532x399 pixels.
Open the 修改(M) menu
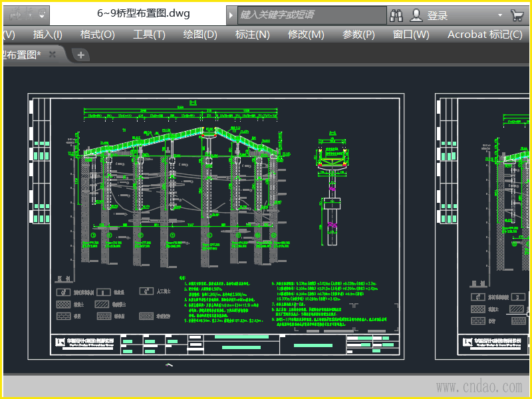[x=306, y=35]
